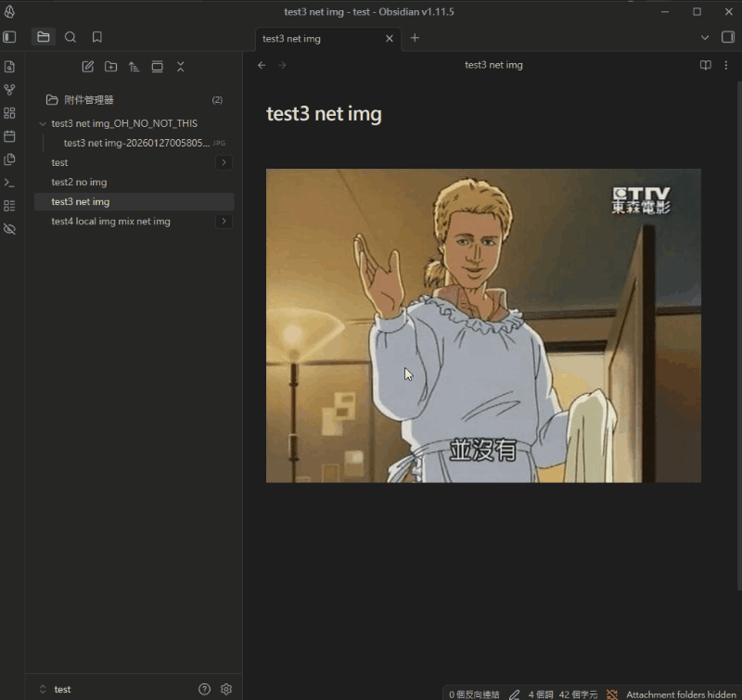742x700 pixels.
Task: Open Obsidian settings
Action: pyautogui.click(x=226, y=689)
